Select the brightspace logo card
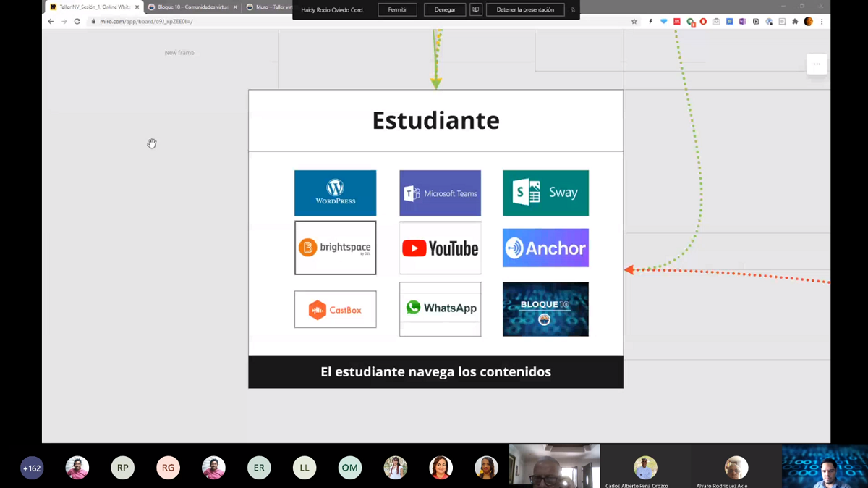The image size is (868, 488). (335, 248)
